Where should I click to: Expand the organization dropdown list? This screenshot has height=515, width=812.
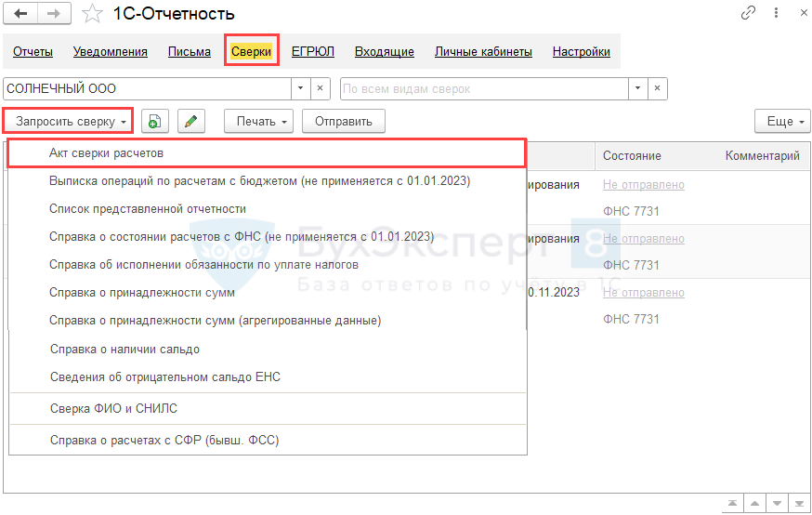[x=300, y=89]
